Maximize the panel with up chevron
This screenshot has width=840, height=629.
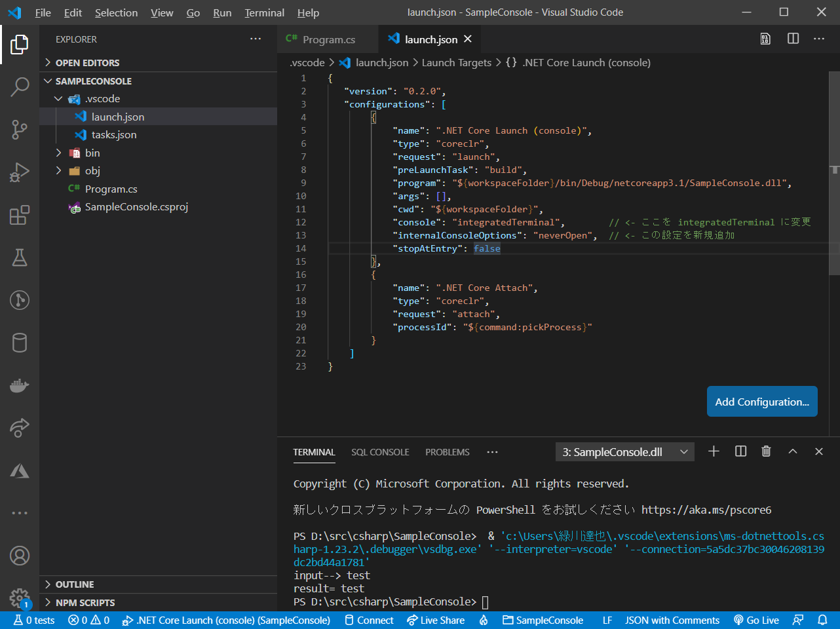tap(792, 451)
